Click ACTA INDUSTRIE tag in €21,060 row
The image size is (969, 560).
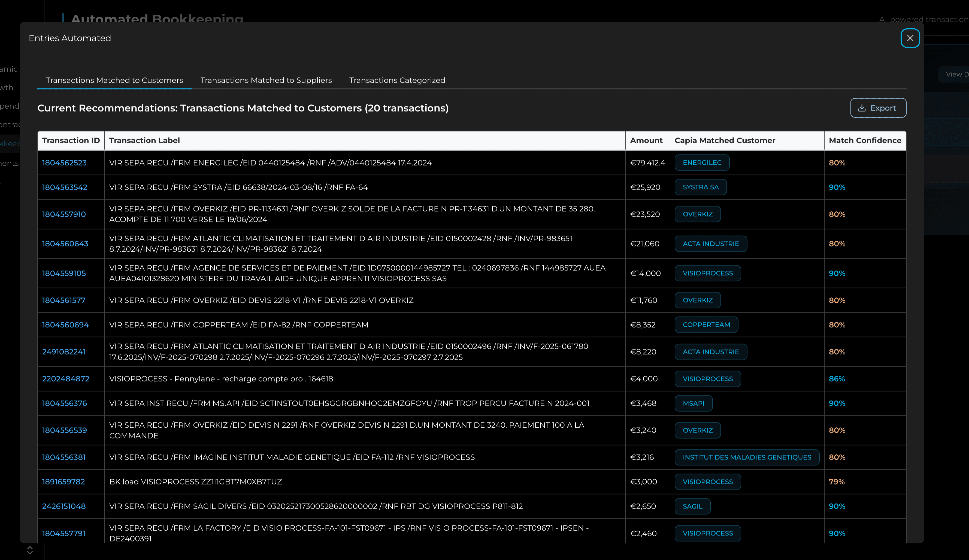click(x=711, y=244)
